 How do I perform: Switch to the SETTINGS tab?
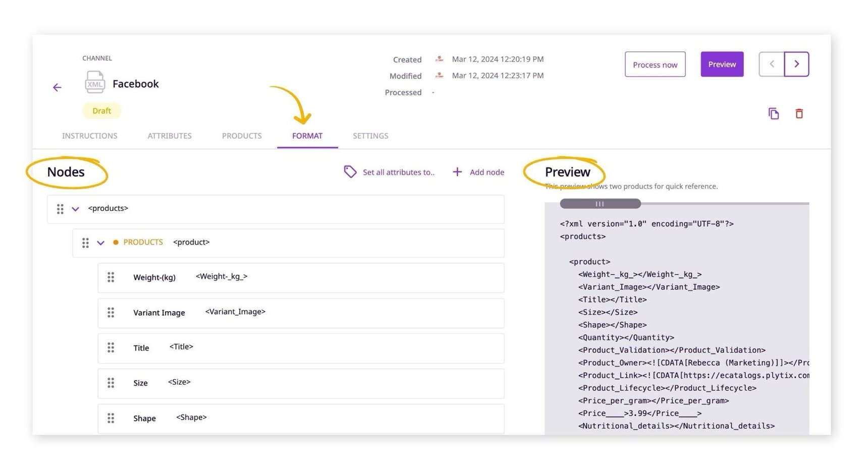370,136
